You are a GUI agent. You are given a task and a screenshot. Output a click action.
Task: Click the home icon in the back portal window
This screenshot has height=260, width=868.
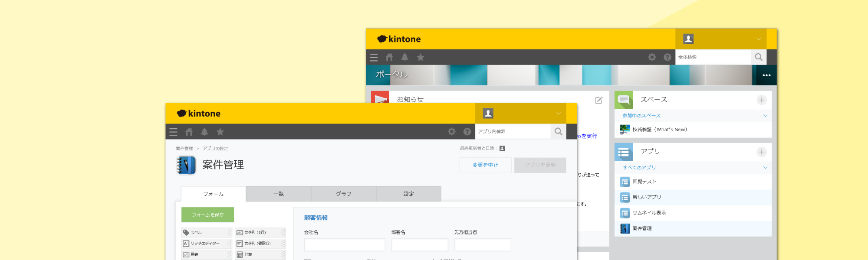[x=389, y=57]
